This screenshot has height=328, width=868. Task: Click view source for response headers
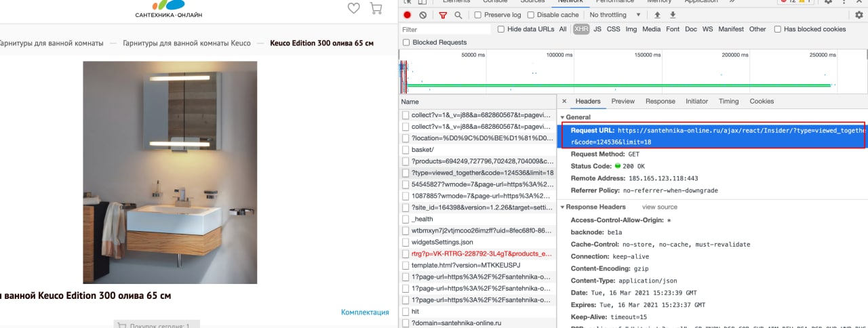(660, 207)
